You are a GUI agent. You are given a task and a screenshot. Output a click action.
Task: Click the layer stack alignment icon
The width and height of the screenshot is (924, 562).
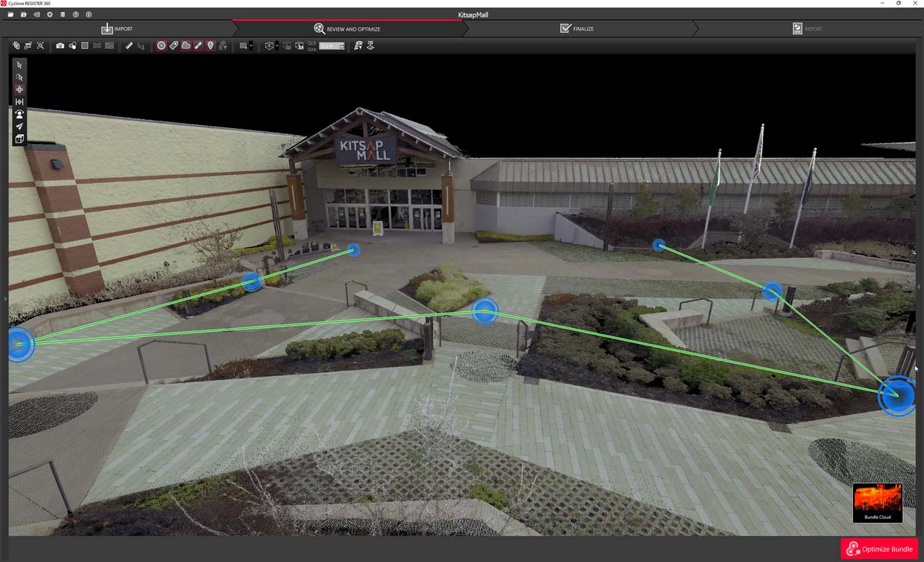coord(370,46)
